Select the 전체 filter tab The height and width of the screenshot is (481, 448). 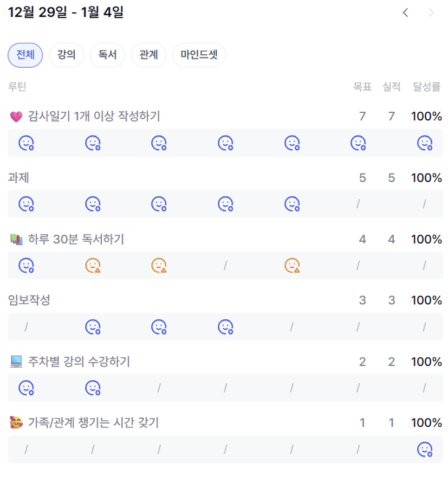(x=25, y=55)
